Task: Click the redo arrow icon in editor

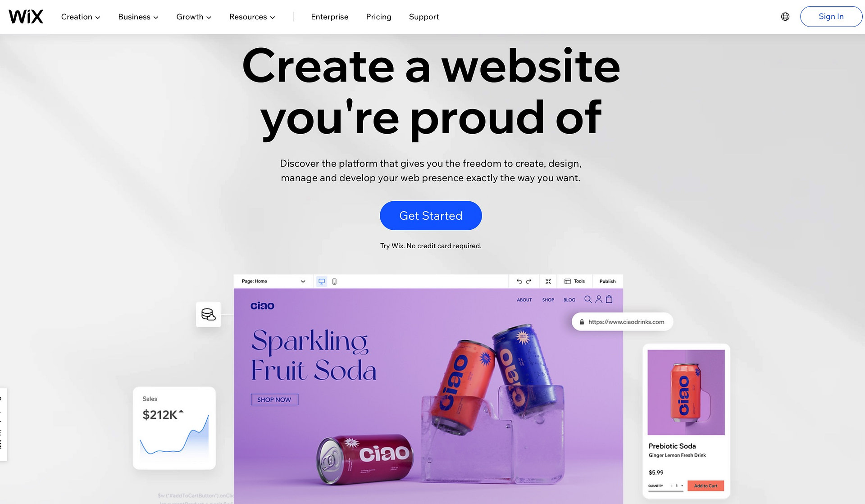Action: (529, 281)
